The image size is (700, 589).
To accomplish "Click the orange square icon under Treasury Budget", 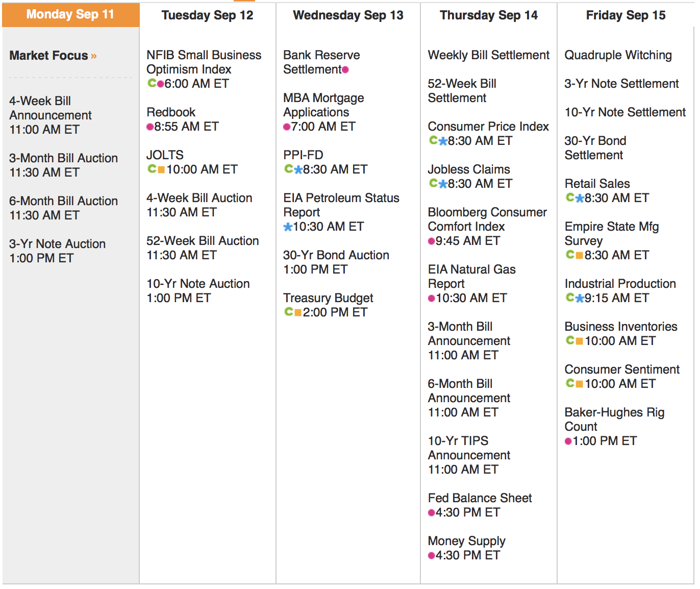I will click(x=298, y=312).
